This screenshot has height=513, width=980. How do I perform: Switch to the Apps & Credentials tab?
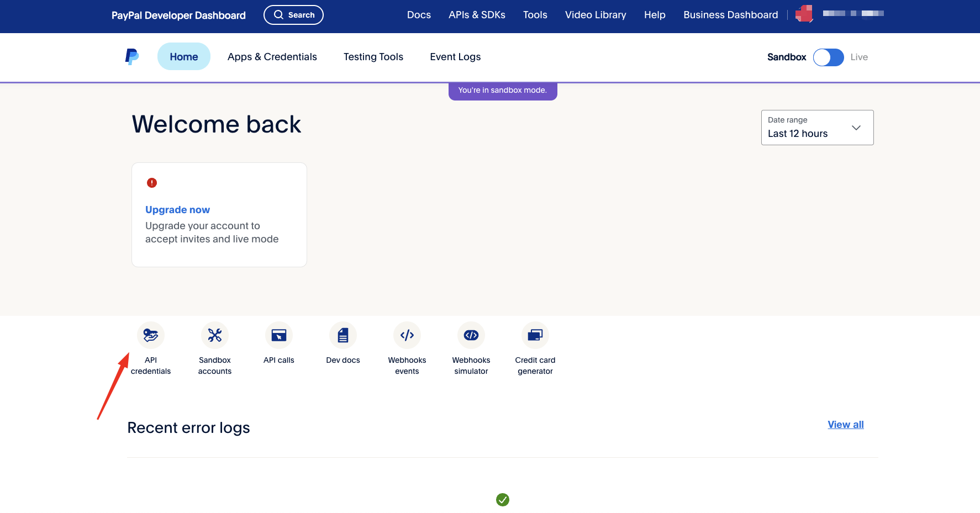point(272,56)
